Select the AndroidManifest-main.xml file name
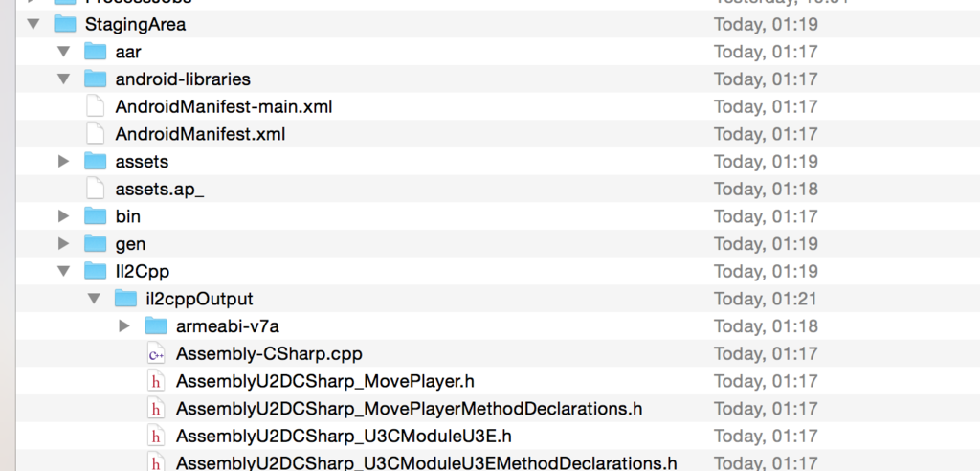 point(224,107)
